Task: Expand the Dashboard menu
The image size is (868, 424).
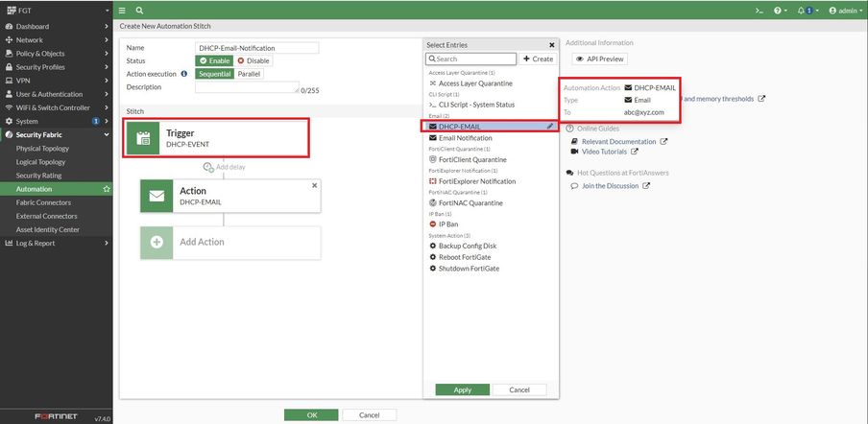Action: click(x=57, y=26)
